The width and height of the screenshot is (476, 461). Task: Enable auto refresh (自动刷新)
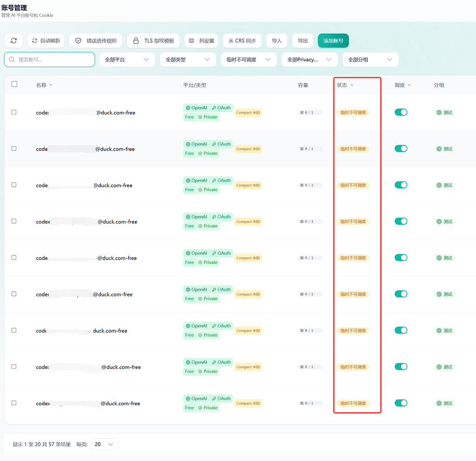point(46,41)
